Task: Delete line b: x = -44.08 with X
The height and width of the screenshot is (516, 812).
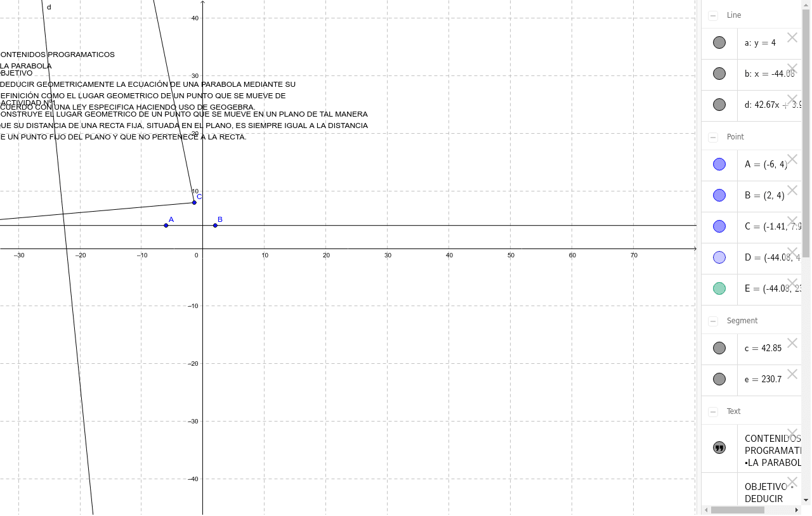Action: (x=792, y=68)
